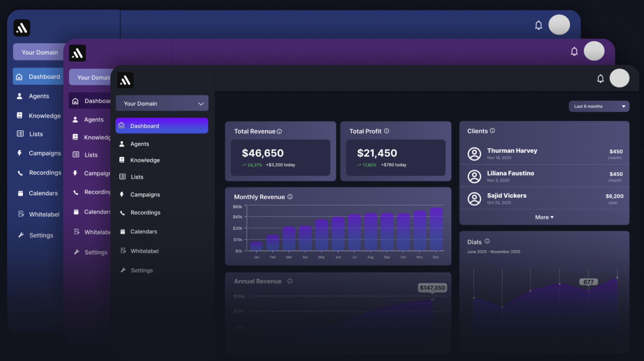Select Campaigns in the front dark sidebar
Viewport: 644px width, 361px height.
click(x=145, y=195)
